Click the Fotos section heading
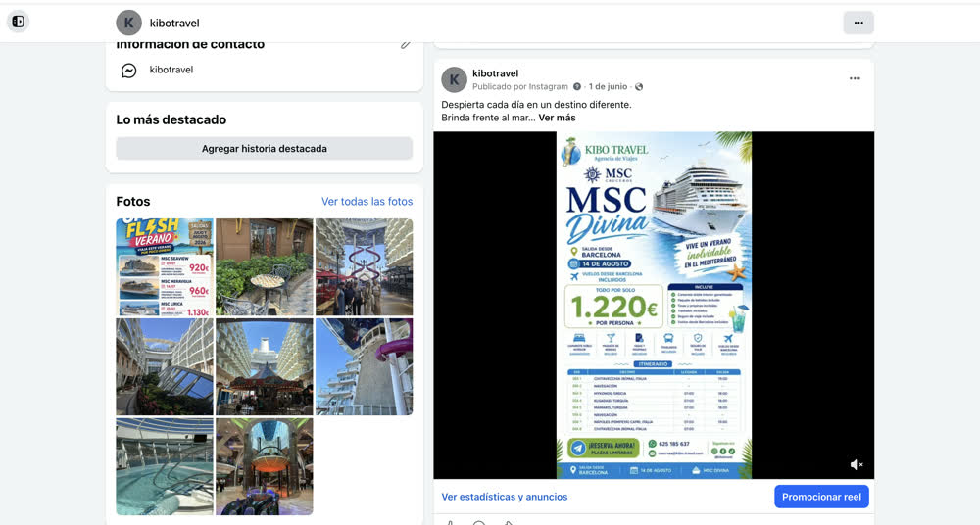980x525 pixels. point(133,201)
